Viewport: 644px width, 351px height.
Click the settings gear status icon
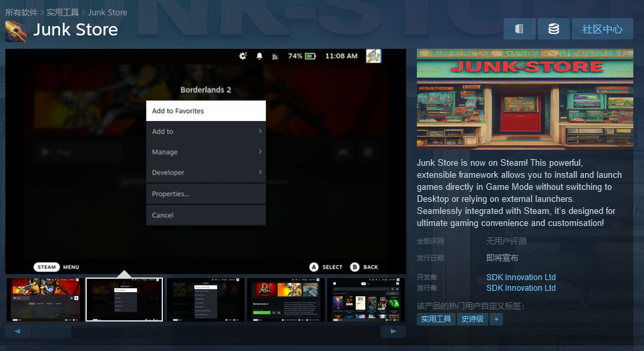coord(243,56)
